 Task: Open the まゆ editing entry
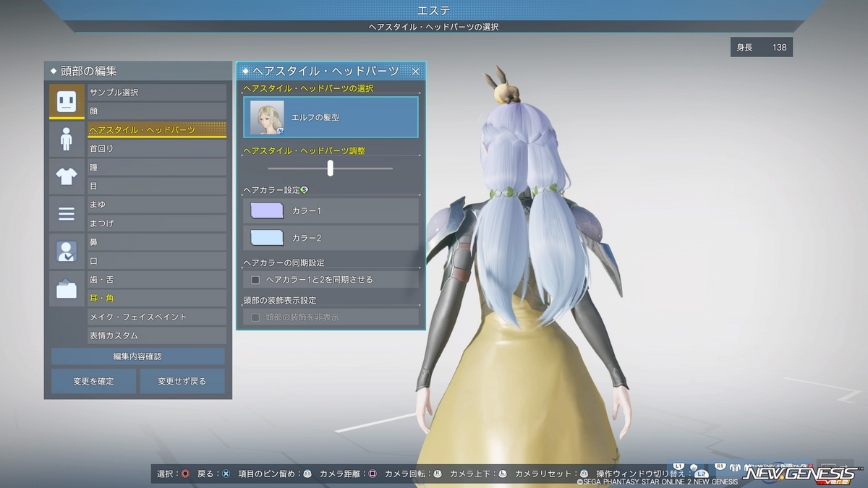pos(157,205)
